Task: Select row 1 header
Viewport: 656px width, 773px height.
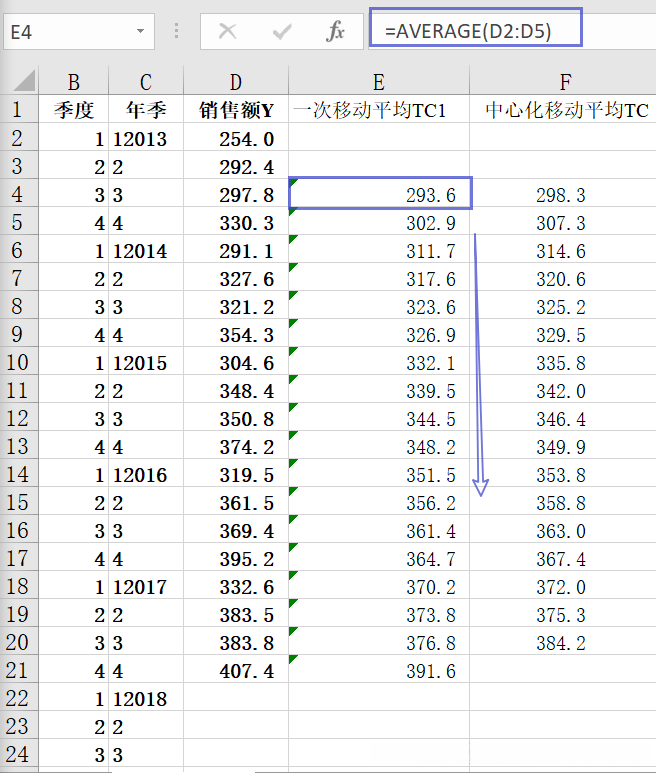Action: coord(19,109)
